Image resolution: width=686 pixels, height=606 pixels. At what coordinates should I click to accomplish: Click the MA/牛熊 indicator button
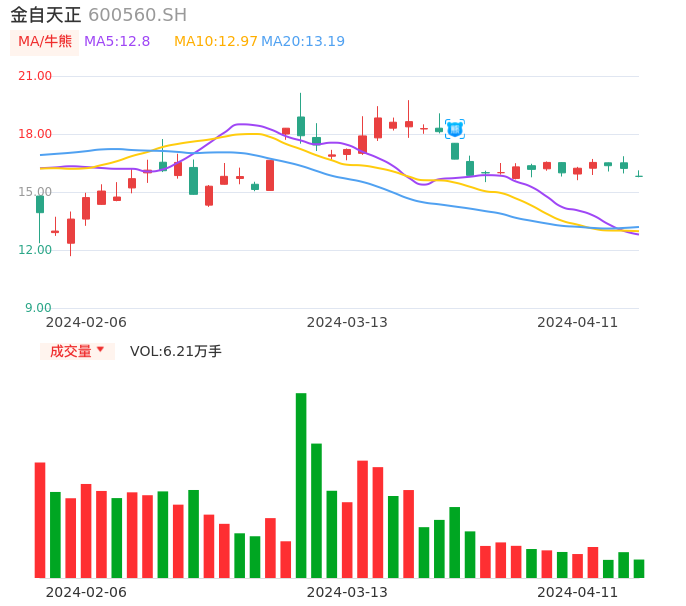click(x=44, y=42)
